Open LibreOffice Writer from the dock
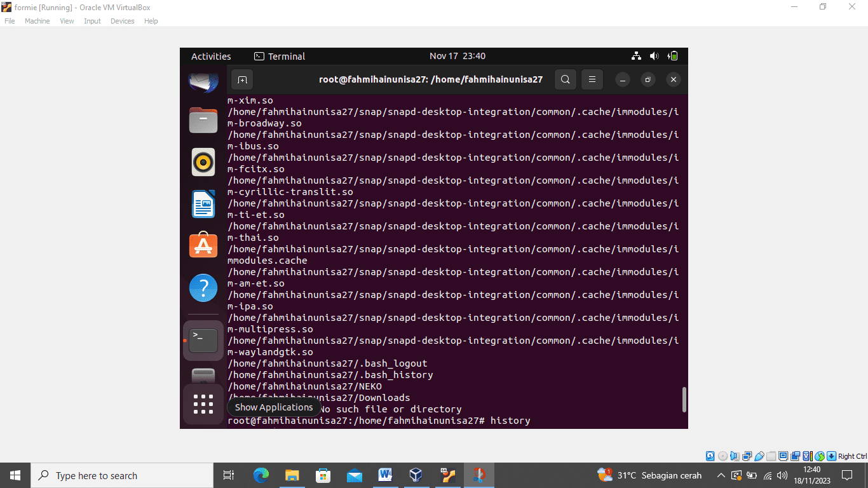Image resolution: width=868 pixels, height=488 pixels. click(203, 204)
